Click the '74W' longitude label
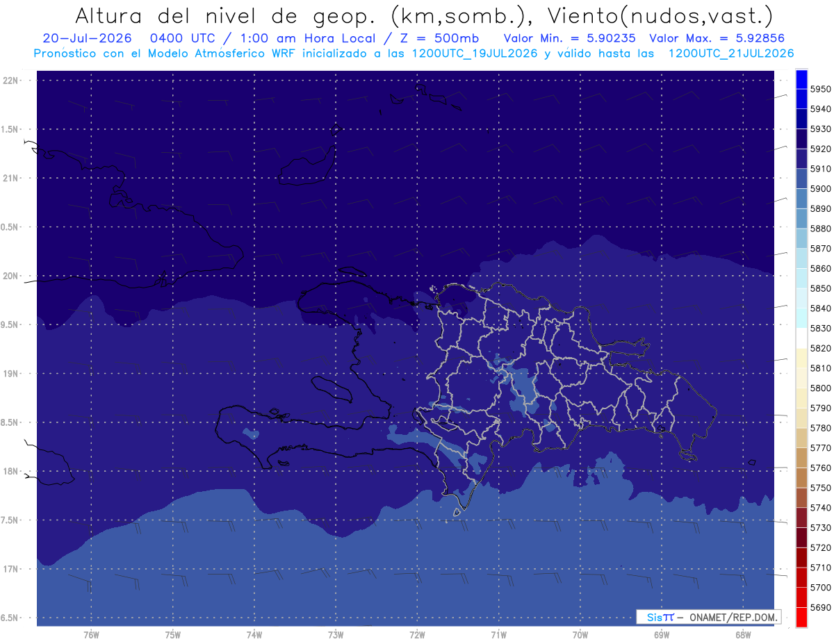 [254, 634]
